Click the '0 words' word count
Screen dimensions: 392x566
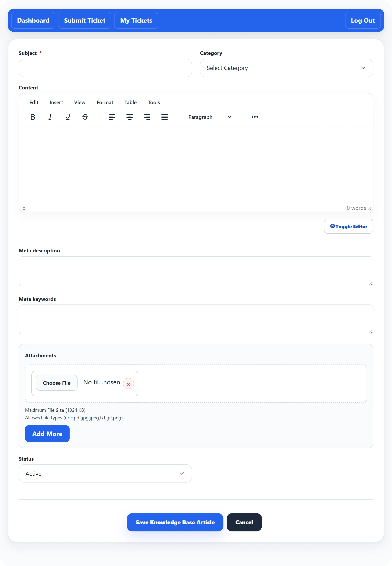356,208
